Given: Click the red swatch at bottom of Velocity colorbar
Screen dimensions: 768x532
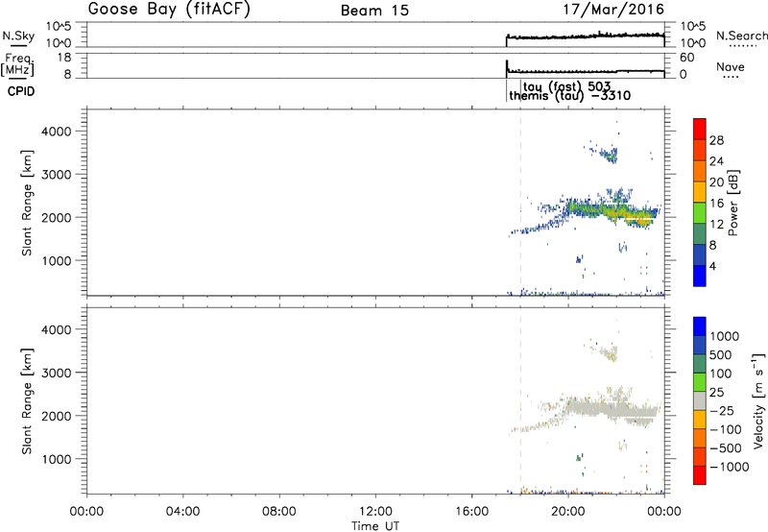Looking at the screenshot, I should coord(700,475).
